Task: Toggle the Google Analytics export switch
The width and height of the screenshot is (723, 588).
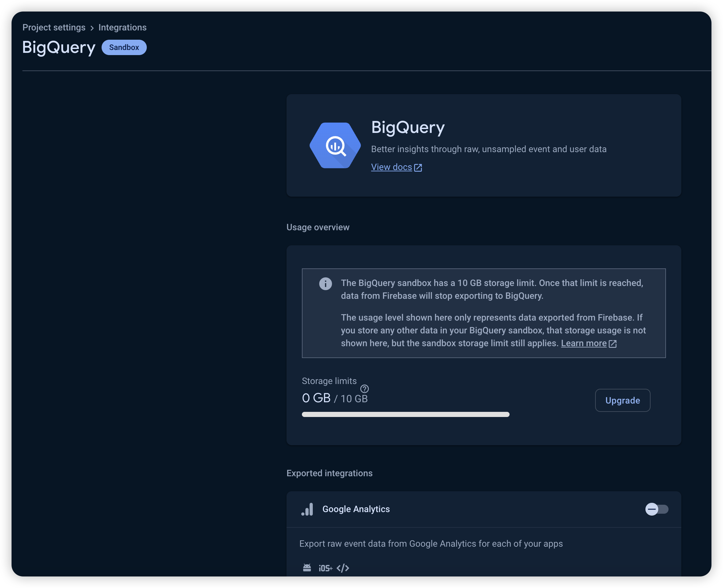Action: (656, 509)
